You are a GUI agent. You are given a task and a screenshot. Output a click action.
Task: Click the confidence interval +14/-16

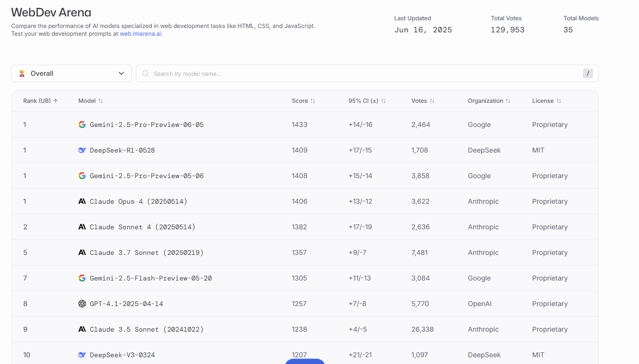[361, 125]
